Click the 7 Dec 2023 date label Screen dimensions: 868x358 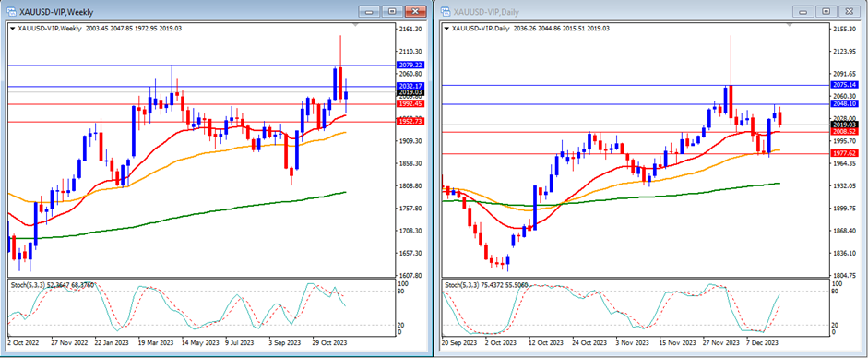[761, 342]
